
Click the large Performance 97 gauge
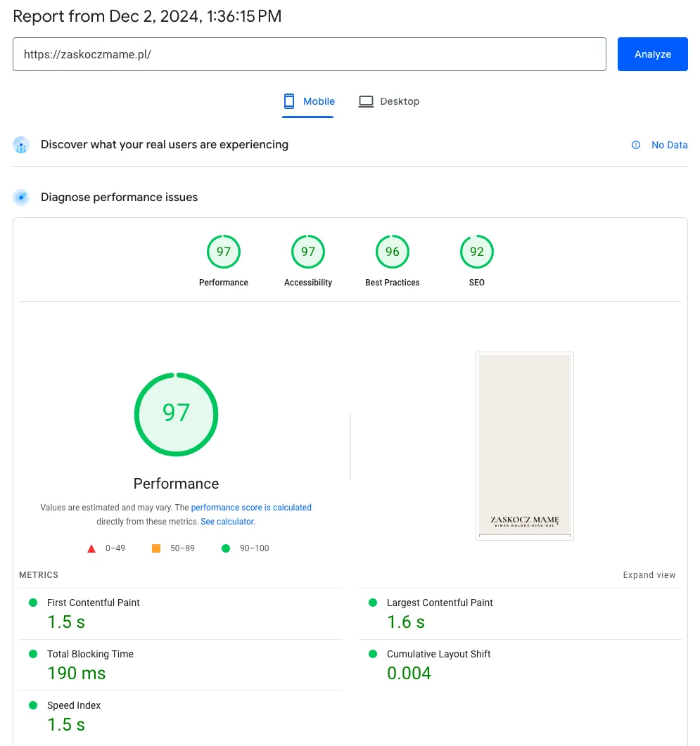pos(176,414)
